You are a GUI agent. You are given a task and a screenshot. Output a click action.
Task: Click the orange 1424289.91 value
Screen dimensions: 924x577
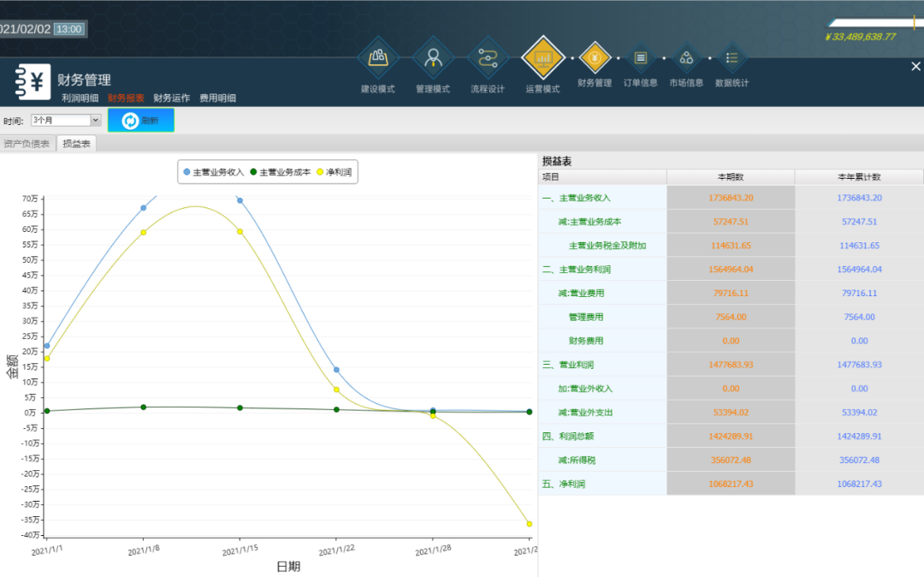click(731, 436)
